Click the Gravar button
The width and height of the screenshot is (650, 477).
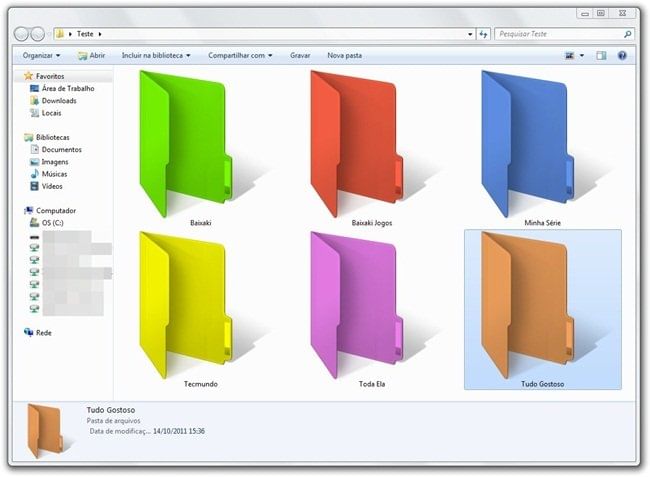(300, 56)
